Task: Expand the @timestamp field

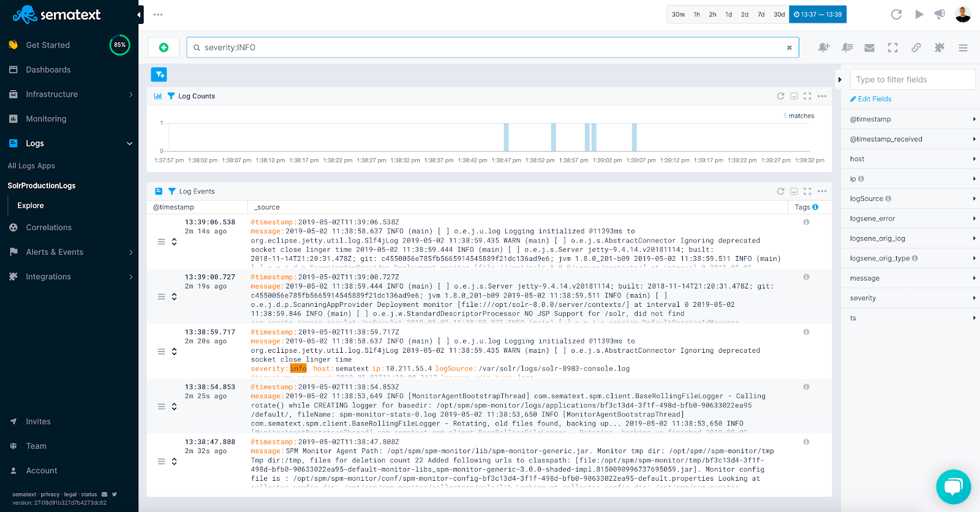Action: point(974,119)
